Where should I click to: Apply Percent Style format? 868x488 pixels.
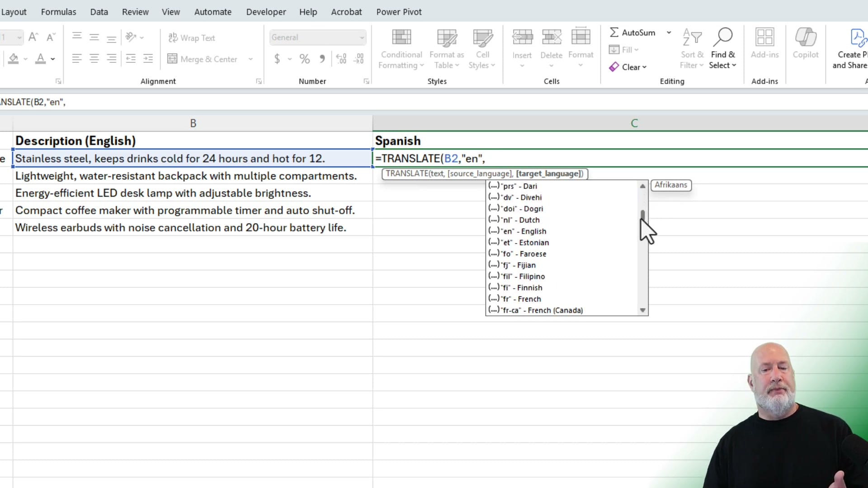click(x=304, y=59)
